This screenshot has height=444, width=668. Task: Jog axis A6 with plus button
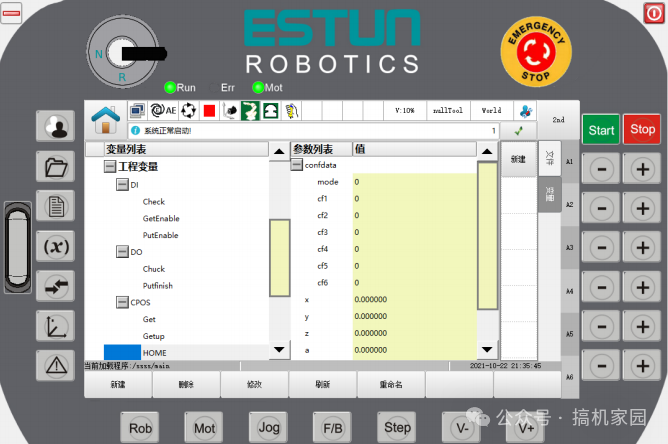(642, 366)
